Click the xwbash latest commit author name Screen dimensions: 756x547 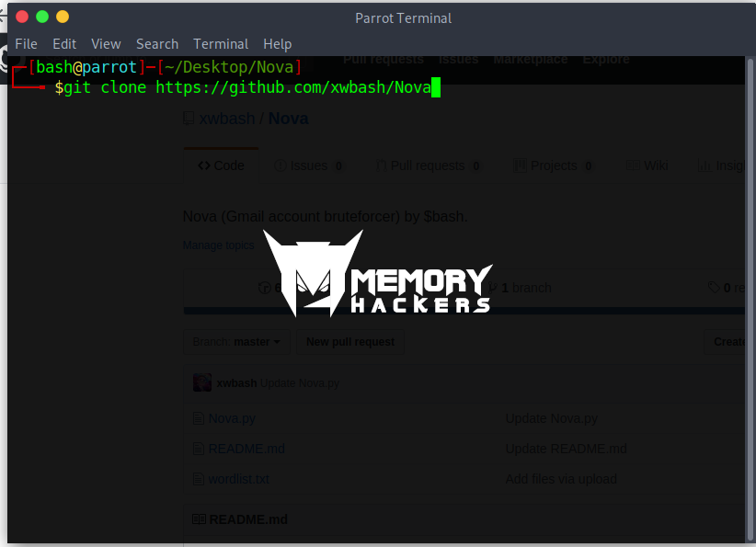point(236,383)
